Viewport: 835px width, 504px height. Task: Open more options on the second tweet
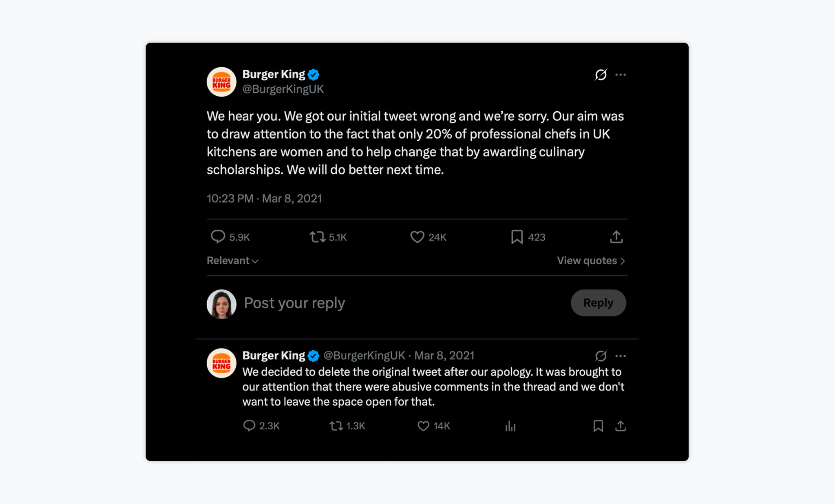click(x=621, y=356)
